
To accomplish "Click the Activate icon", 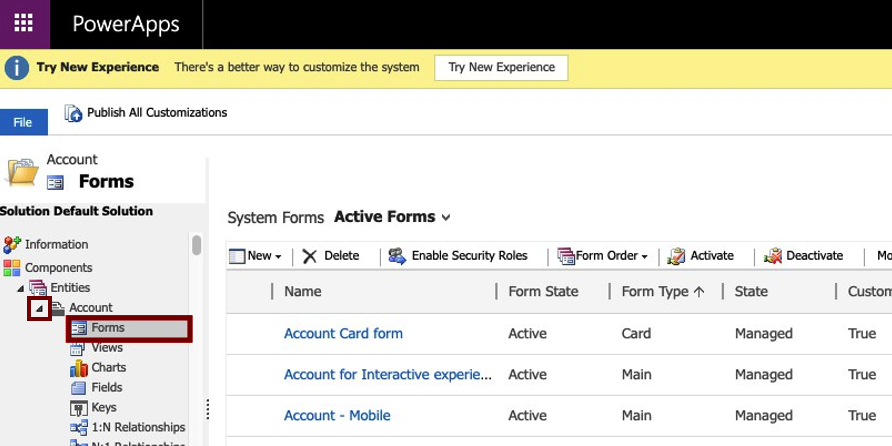I will click(x=676, y=257).
